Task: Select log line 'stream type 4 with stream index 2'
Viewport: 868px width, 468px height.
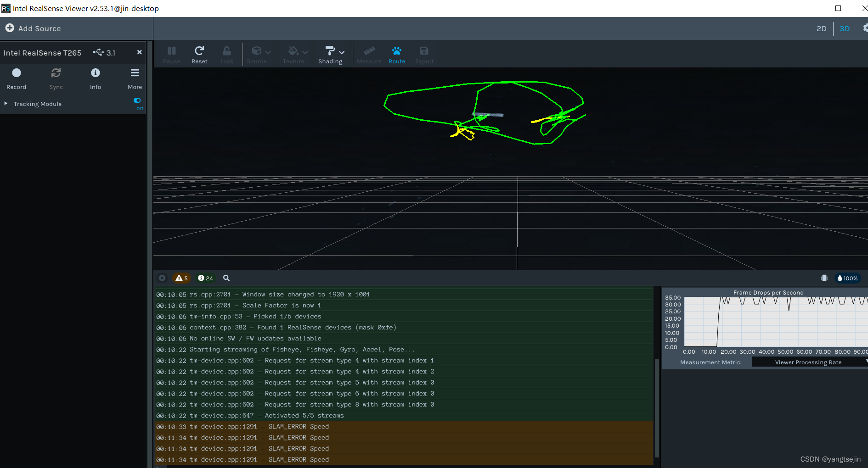Action: [404, 372]
